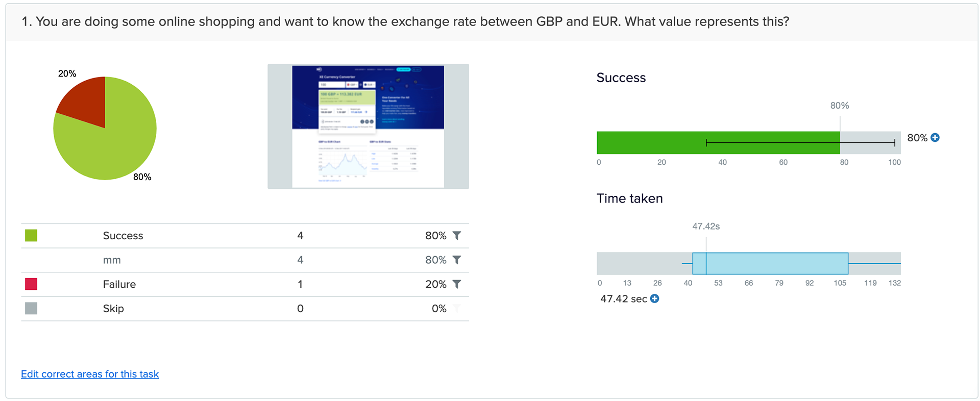Expand details with plus next to 80%
This screenshot has width=980, height=401.
[935, 138]
